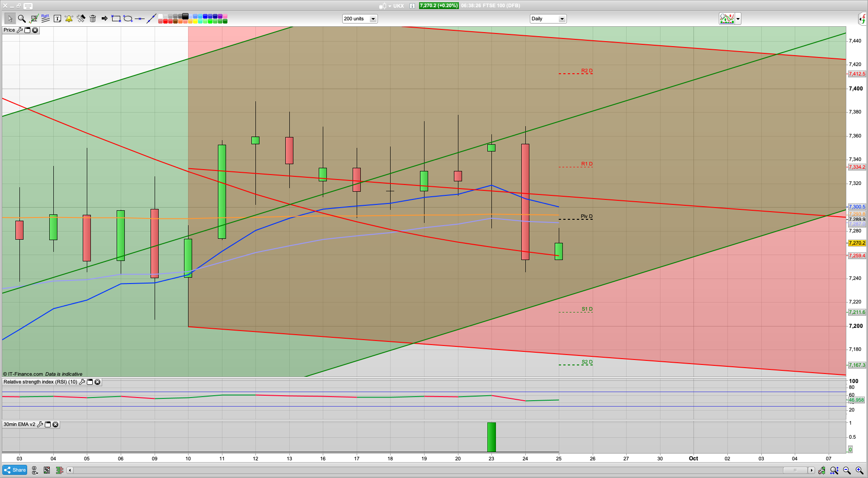Select the black arrow drawing tool
Viewport: 868px width, 478px height.
pyautogui.click(x=104, y=19)
